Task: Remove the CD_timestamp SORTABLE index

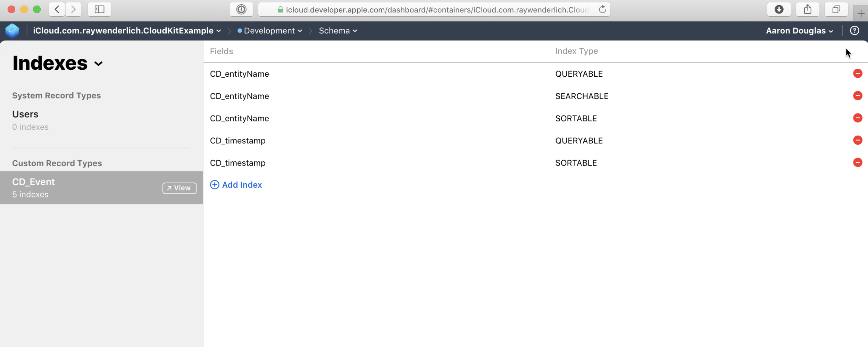Action: pyautogui.click(x=858, y=162)
